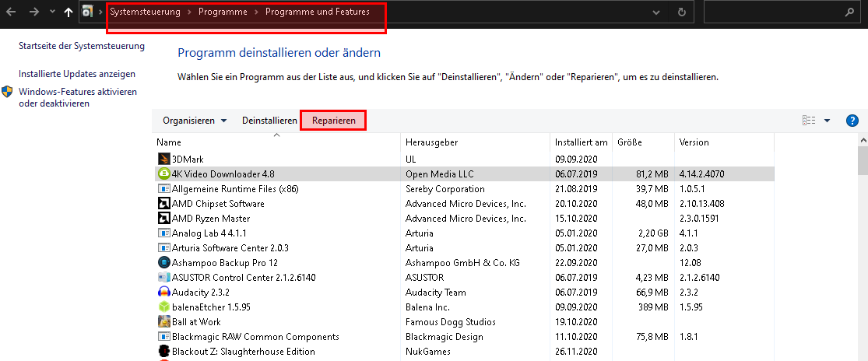The width and height of the screenshot is (868, 361).
Task: Select Allgemeine Runtime Files (x86) icon
Action: coord(163,188)
